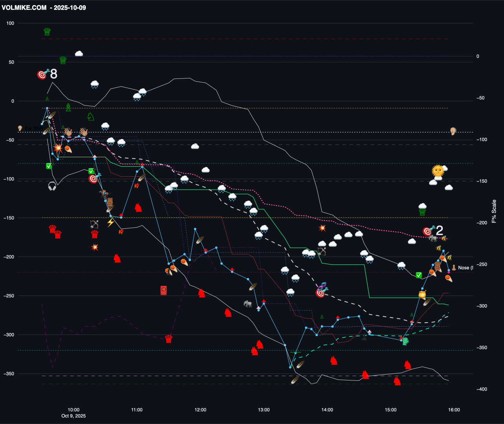The width and height of the screenshot is (504, 424).
Task: Click the F% Scale axis title
Action: 494,211
